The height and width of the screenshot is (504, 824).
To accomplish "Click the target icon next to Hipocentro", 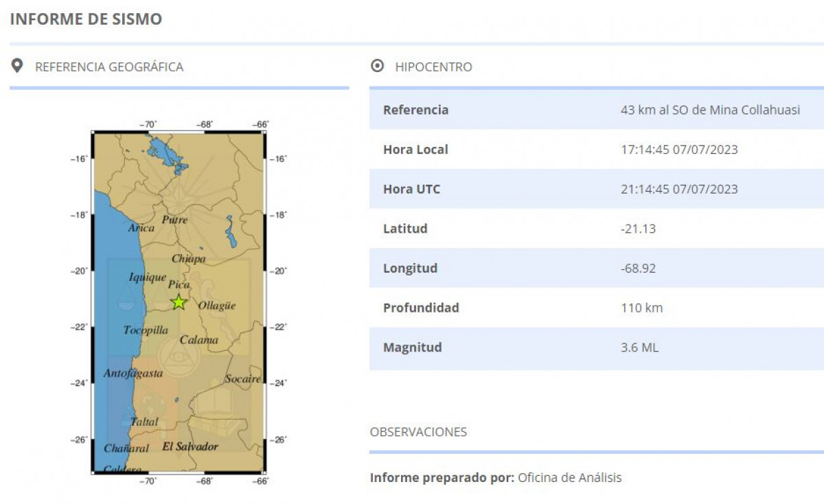I will coord(377,67).
